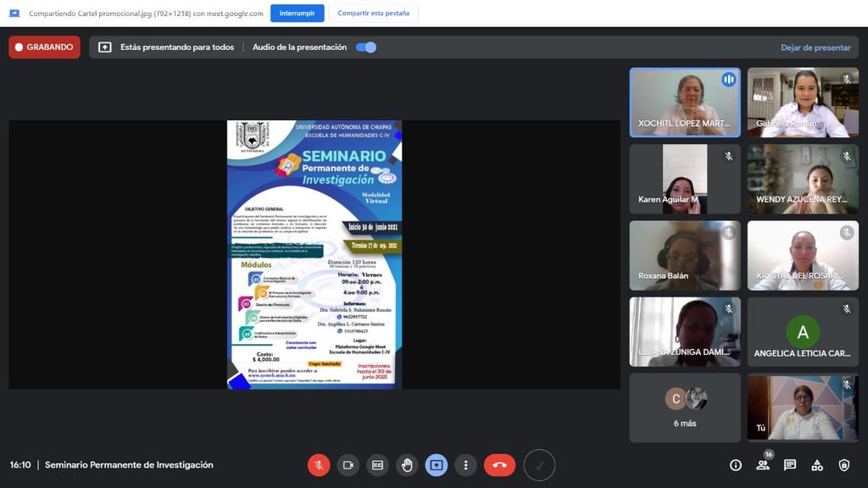Click Dejar de presentar
This screenshot has width=868, height=488.
pos(815,47)
